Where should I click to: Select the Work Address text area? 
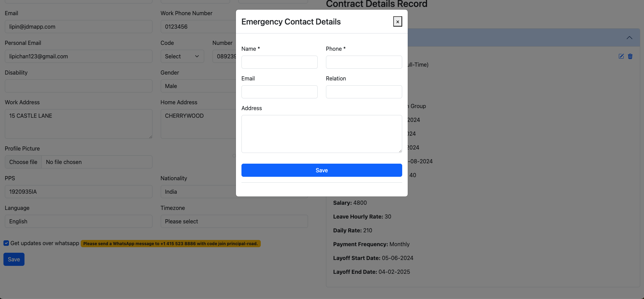pos(78,124)
